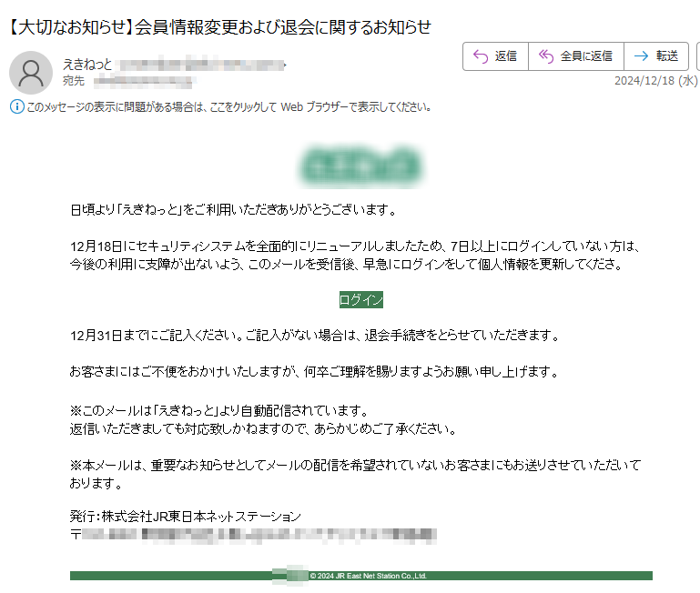Click the line お客さまにはご不便をおかけいたしますが
The image size is (700, 593).
pyautogui.click(x=314, y=371)
